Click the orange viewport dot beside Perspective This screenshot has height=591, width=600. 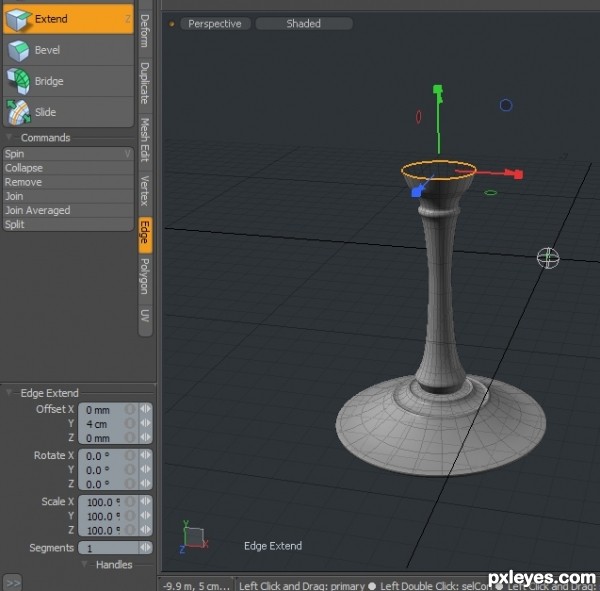click(x=172, y=24)
